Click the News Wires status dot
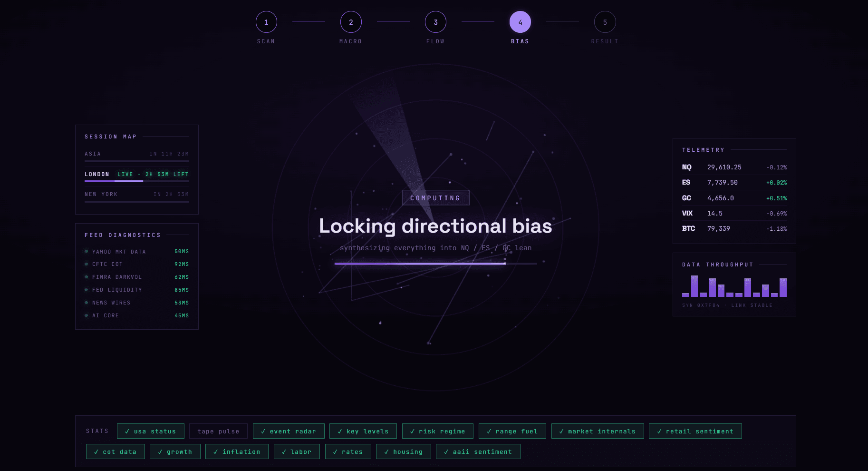Image resolution: width=868 pixels, height=471 pixels. (87, 303)
